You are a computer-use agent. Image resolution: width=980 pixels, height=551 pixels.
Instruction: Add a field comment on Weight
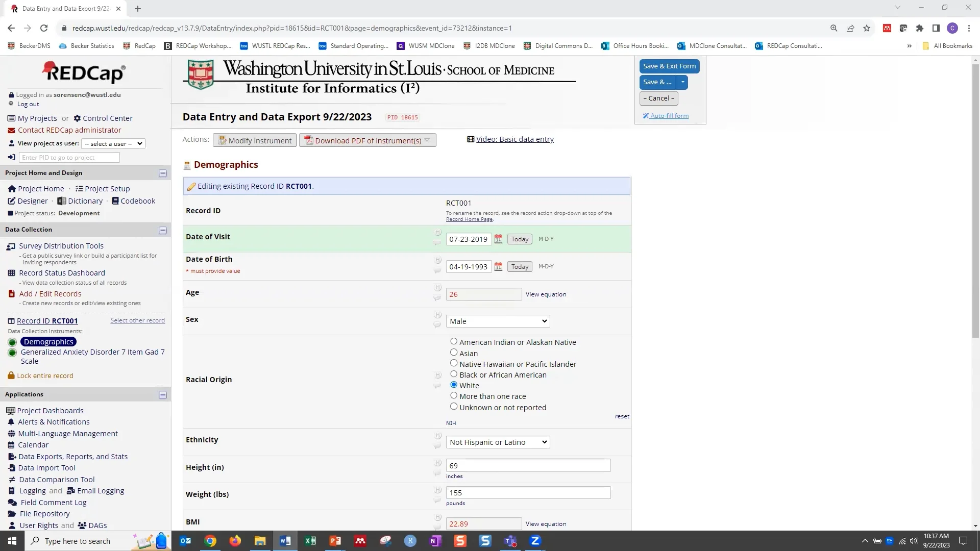coord(437,500)
